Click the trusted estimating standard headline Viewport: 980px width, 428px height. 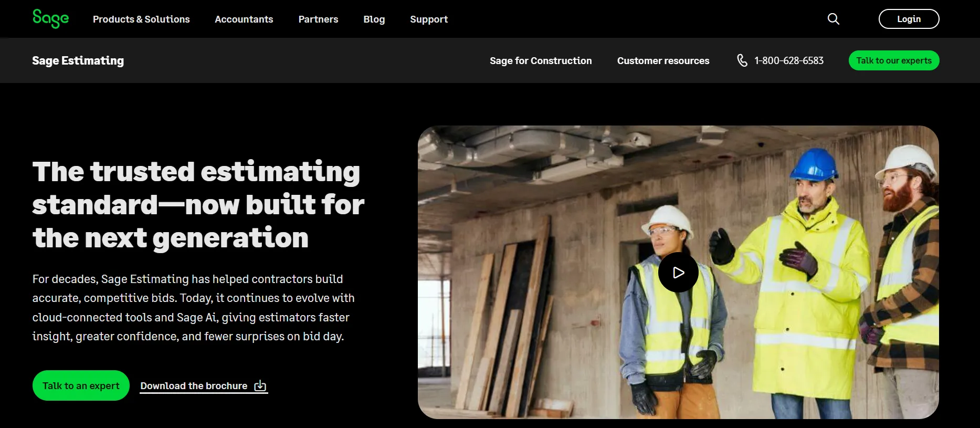coord(198,205)
